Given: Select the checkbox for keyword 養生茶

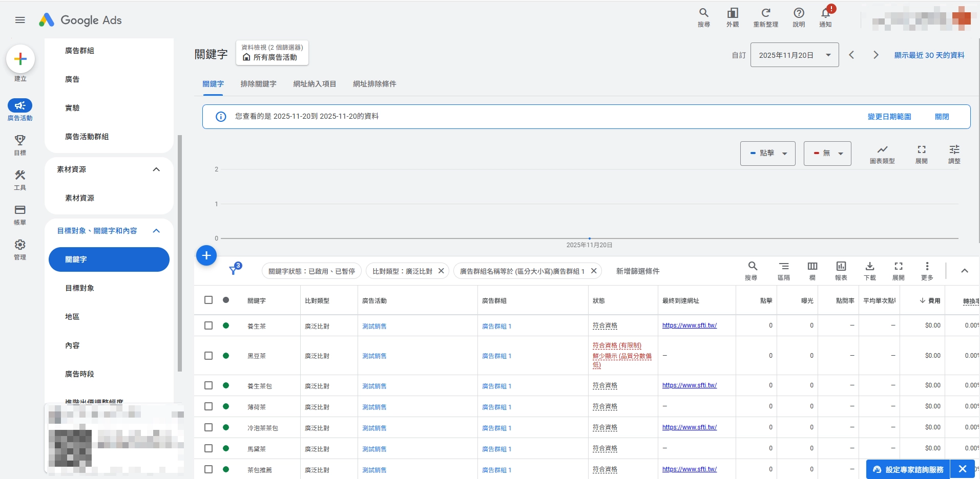Looking at the screenshot, I should pyautogui.click(x=208, y=325).
